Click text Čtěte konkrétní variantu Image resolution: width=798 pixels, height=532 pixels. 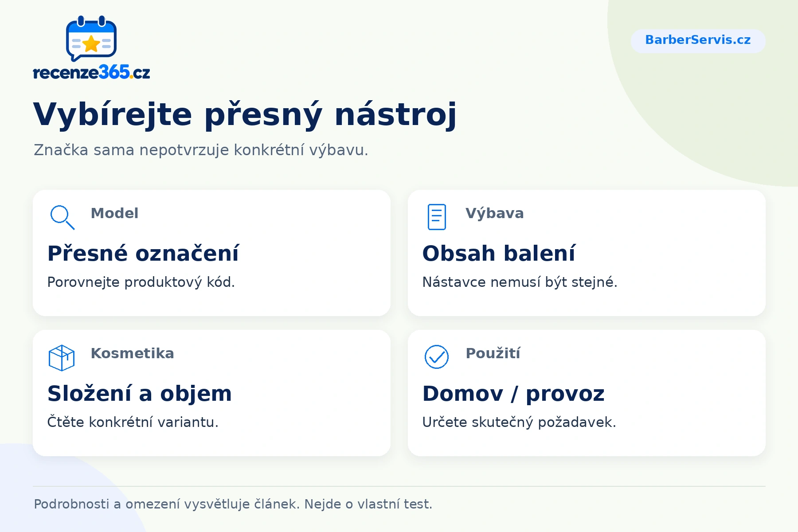(x=133, y=422)
